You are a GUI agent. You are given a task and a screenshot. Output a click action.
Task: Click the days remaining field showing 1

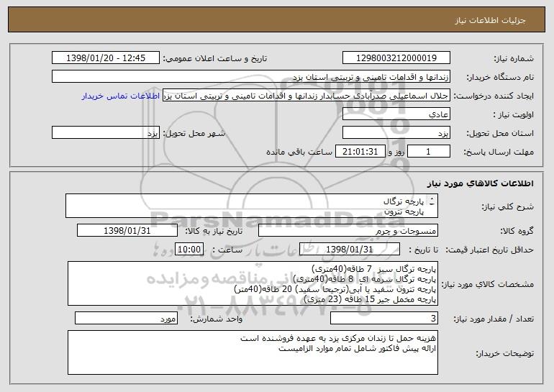pyautogui.click(x=429, y=152)
